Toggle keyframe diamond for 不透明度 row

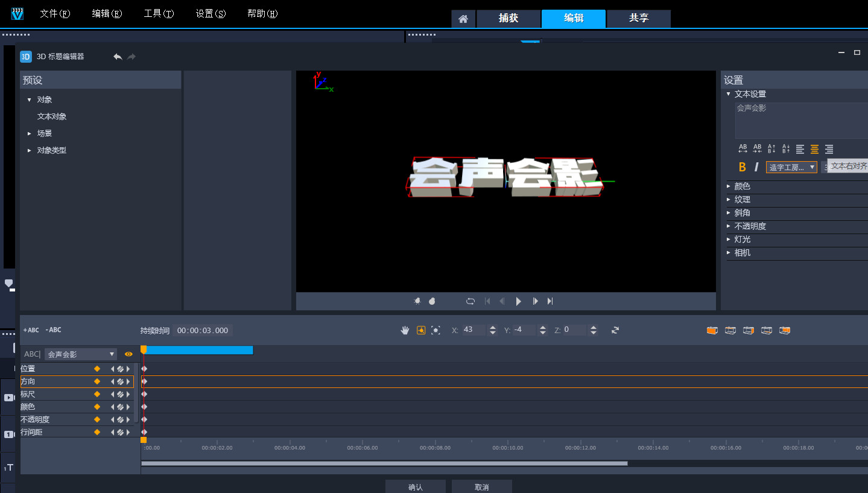tap(97, 419)
